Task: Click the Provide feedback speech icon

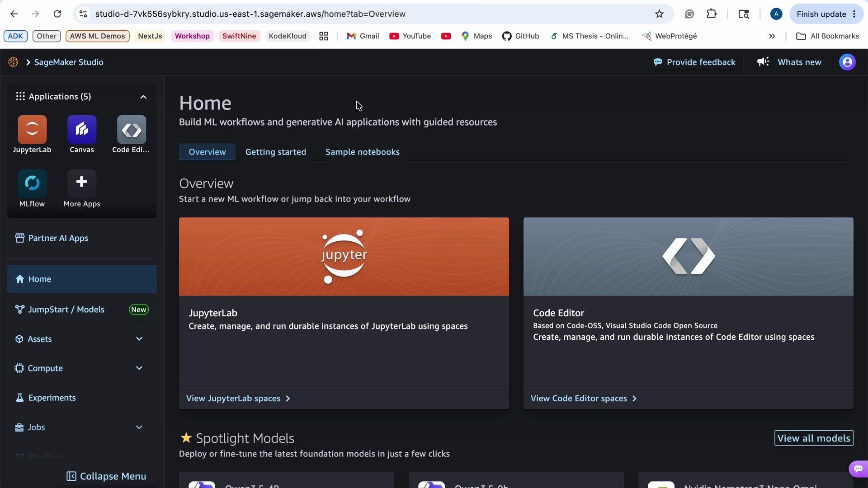Action: [658, 62]
